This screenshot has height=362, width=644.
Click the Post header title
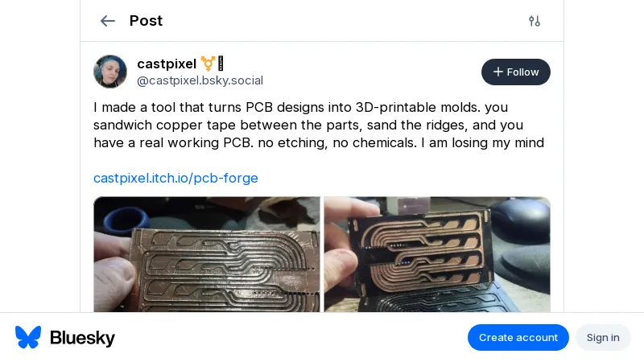pos(146,21)
